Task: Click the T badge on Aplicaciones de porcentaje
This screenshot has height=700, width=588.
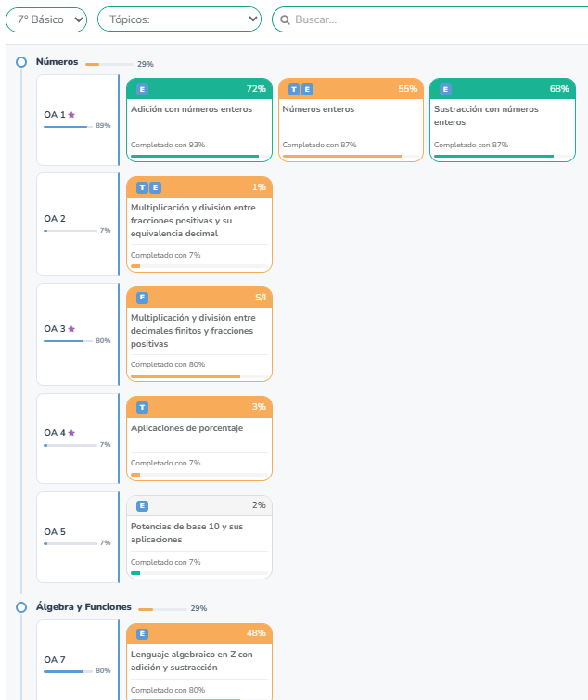Action: pos(142,407)
